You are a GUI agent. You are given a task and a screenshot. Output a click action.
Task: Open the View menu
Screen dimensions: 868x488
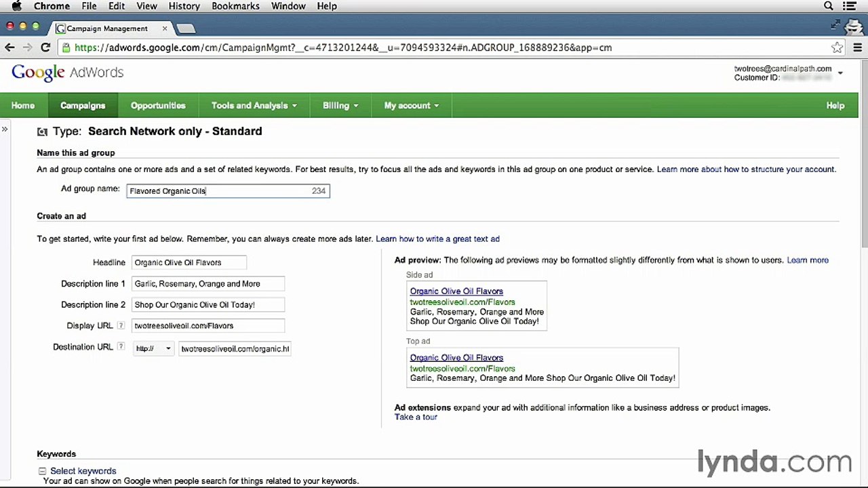click(146, 6)
